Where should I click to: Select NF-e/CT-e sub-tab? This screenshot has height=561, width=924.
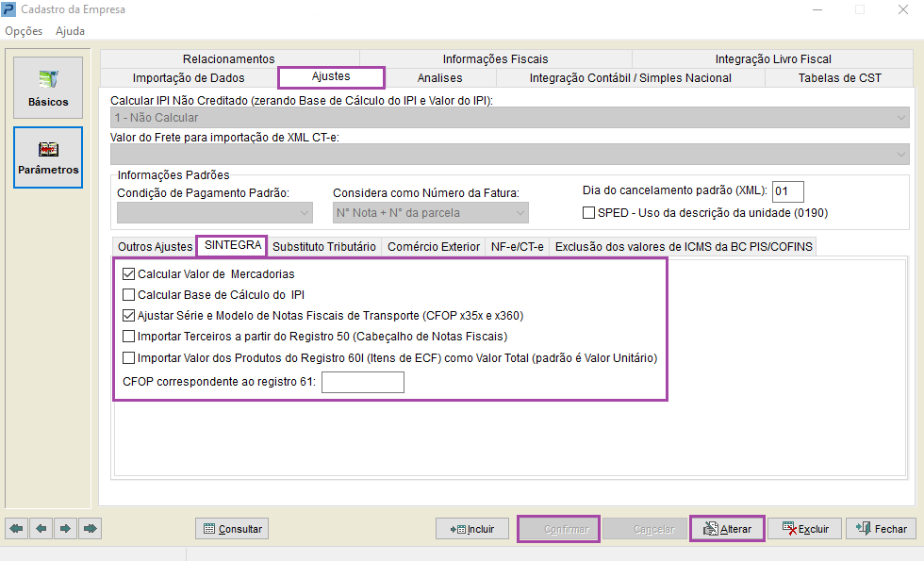[518, 246]
